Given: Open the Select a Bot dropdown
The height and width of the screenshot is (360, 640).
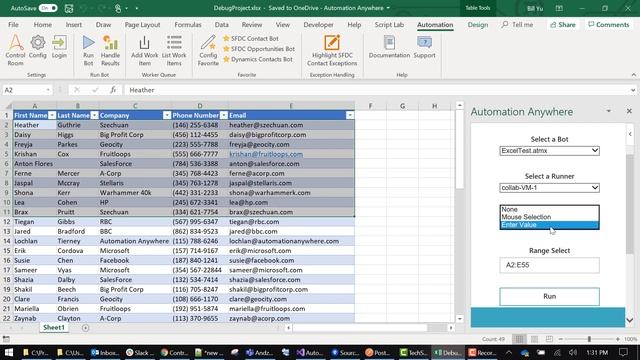Looking at the screenshot, I should [549, 151].
